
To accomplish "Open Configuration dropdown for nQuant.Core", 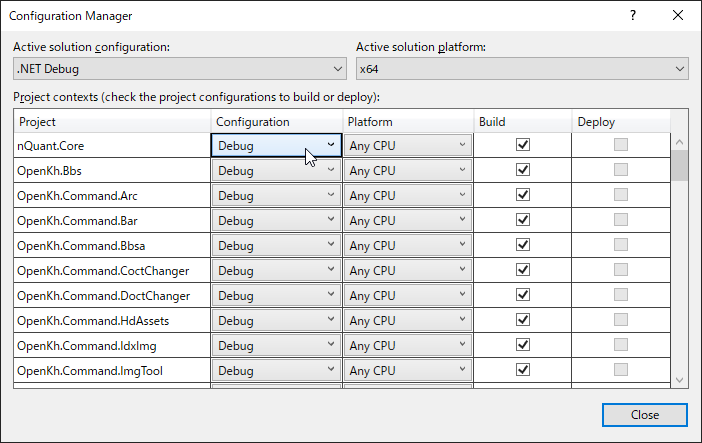I will click(276, 145).
